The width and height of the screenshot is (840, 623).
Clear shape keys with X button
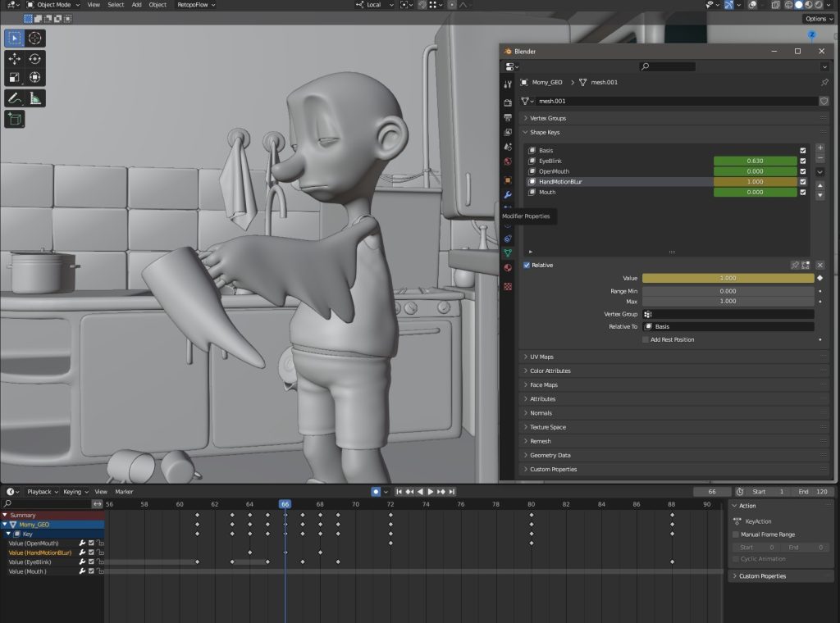coord(819,265)
